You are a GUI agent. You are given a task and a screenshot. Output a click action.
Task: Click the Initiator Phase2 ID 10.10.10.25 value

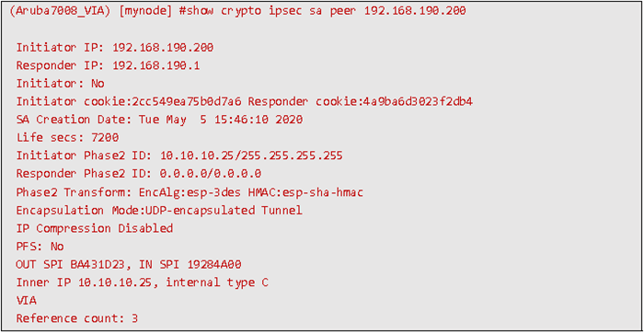(x=251, y=155)
